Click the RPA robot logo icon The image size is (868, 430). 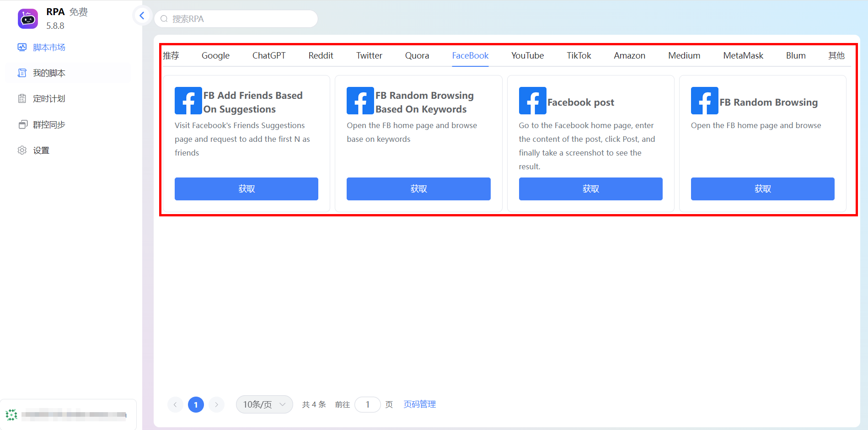pos(28,19)
